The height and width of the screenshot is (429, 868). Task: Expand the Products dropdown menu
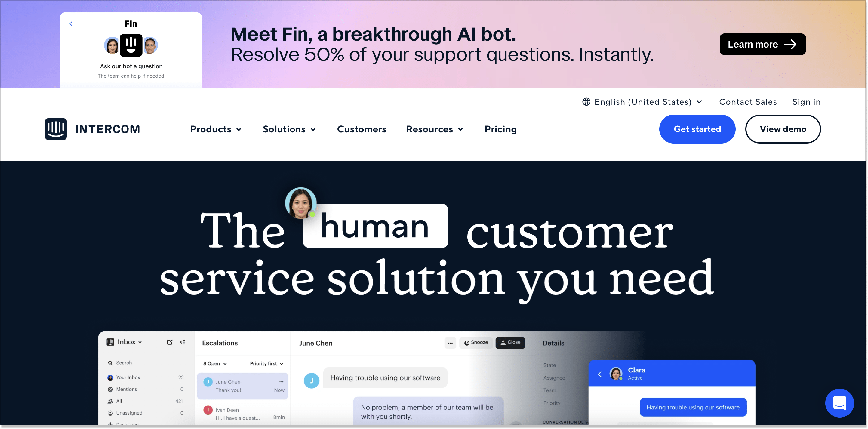[216, 129]
